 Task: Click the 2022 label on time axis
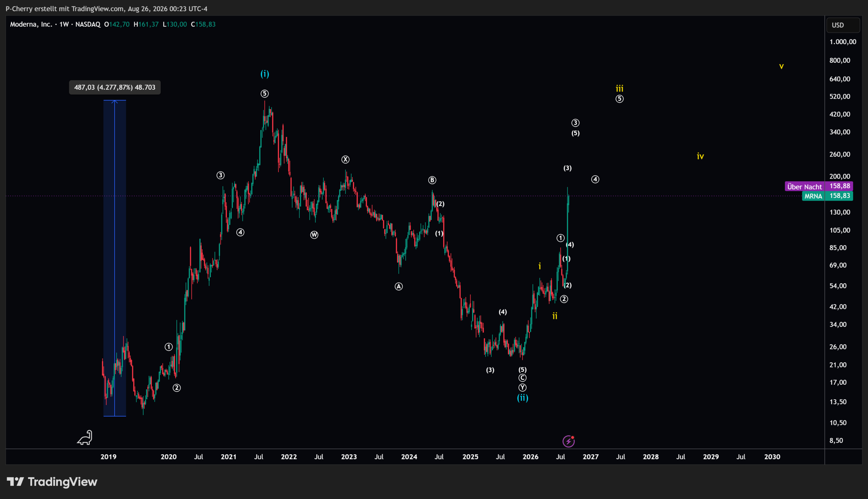[x=289, y=457]
